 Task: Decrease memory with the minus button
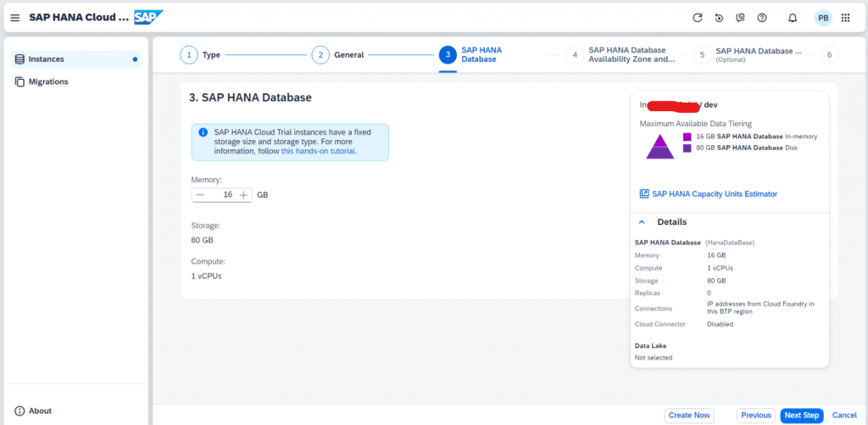200,195
